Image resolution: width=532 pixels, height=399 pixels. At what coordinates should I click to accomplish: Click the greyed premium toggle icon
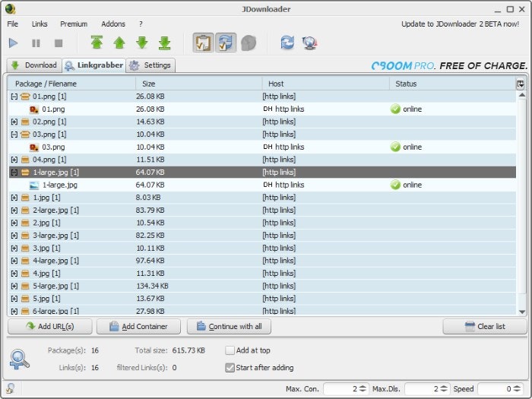(249, 43)
